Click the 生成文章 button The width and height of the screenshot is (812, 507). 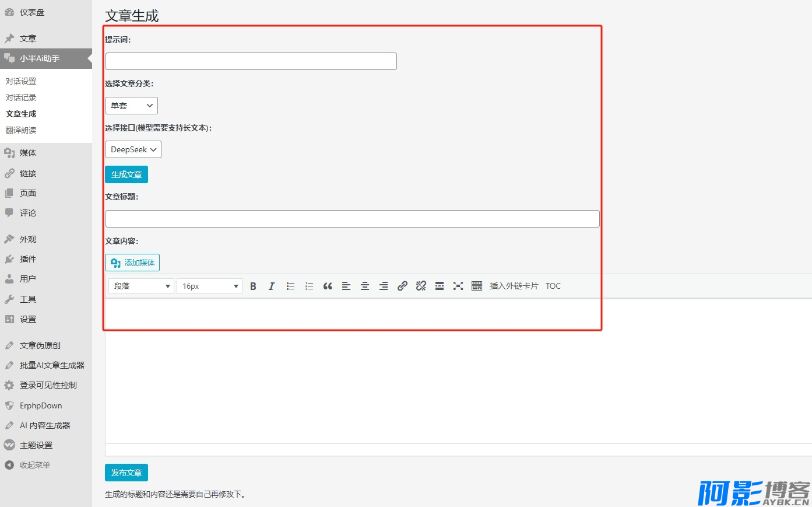[x=126, y=174]
